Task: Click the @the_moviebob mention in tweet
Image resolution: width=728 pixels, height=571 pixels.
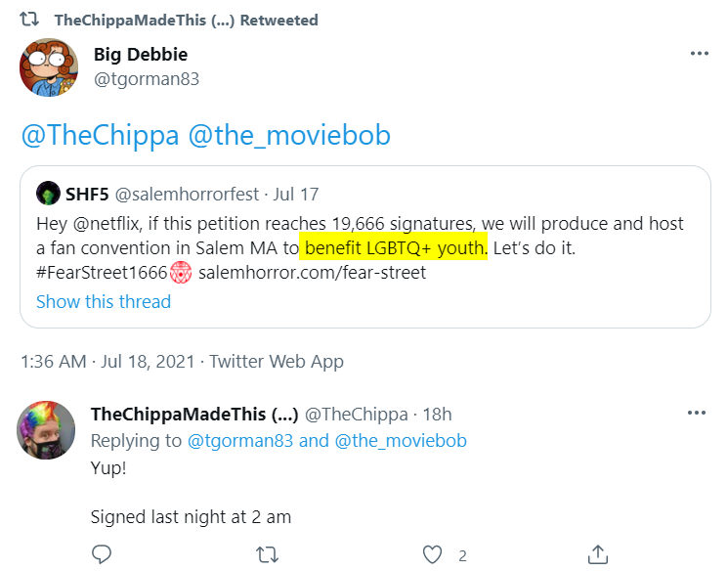Action: [289, 135]
